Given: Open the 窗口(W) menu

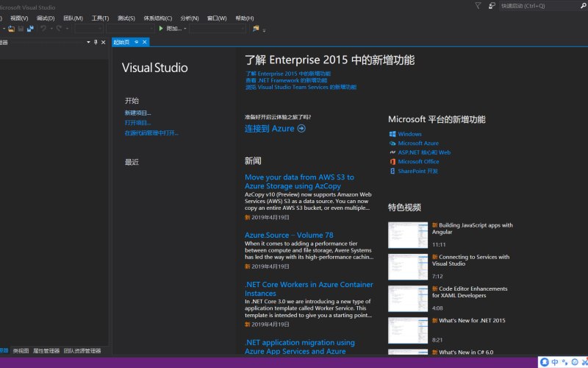Looking at the screenshot, I should pos(217,18).
